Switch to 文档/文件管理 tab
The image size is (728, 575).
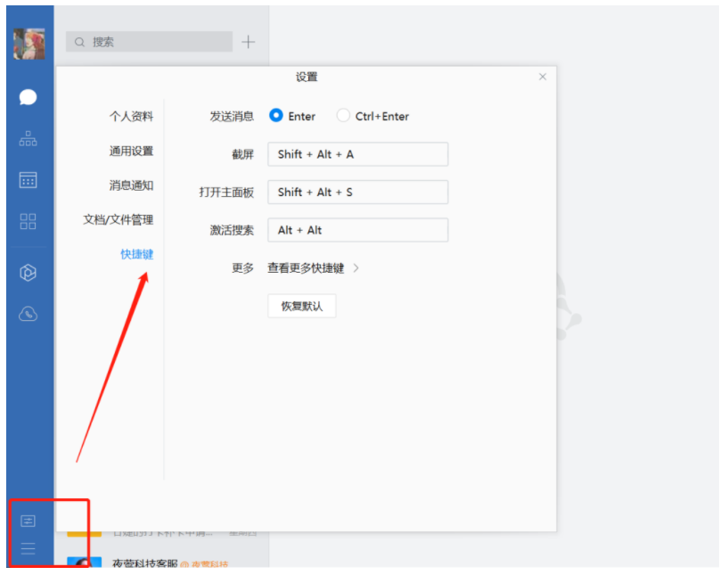(119, 219)
